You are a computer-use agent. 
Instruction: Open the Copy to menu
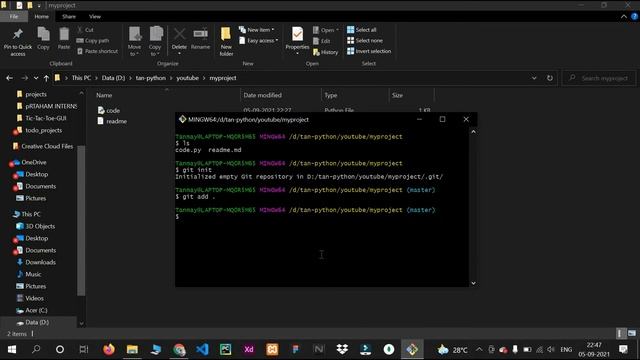click(x=155, y=41)
